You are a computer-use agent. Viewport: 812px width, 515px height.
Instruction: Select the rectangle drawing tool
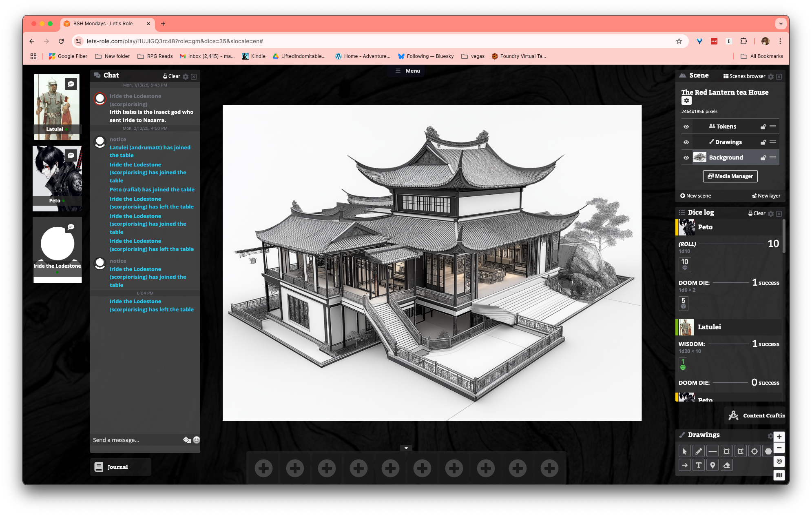726,451
